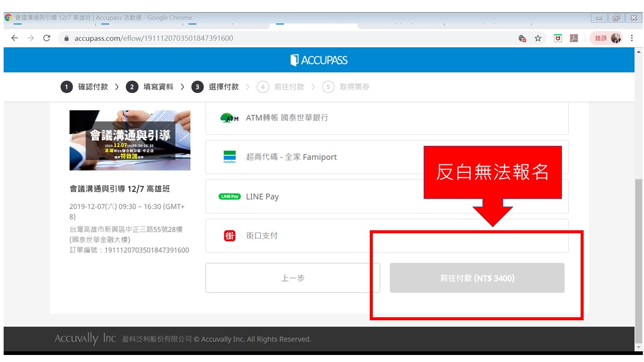Click the 會議溝通與引導 event banner image

pos(130,140)
